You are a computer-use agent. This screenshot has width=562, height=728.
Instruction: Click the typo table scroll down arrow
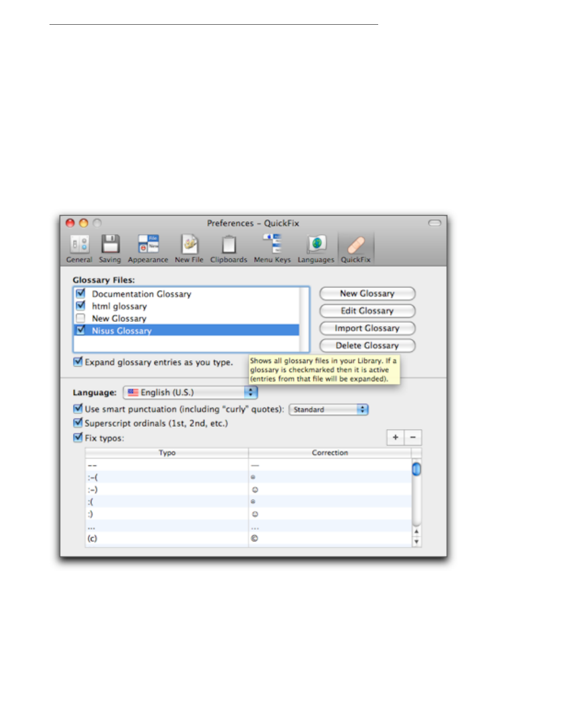(x=416, y=542)
